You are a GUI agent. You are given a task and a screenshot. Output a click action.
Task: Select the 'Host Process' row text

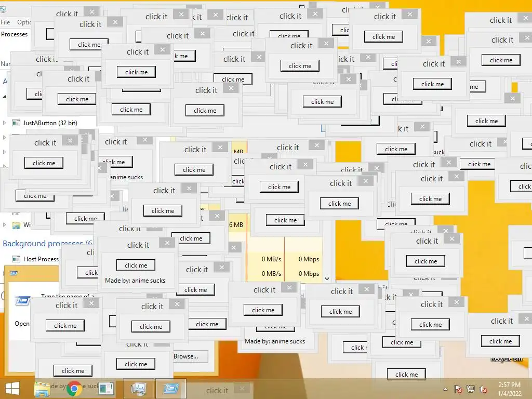(41, 259)
